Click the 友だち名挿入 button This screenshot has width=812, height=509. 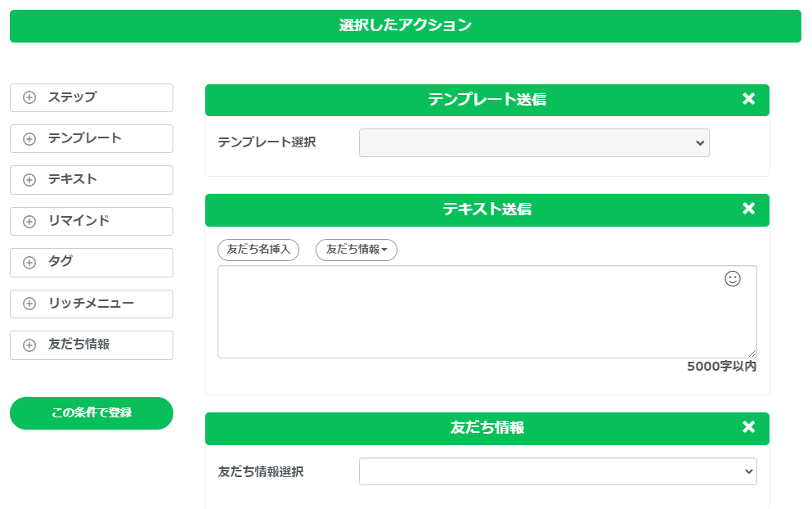258,250
